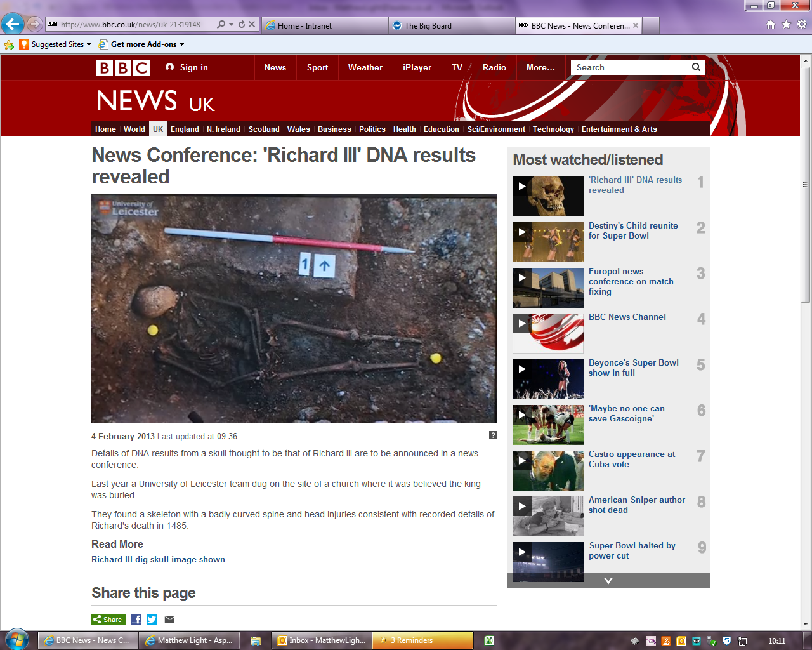This screenshot has width=812, height=650.
Task: Click the BBC search magnifier button
Action: [x=696, y=67]
